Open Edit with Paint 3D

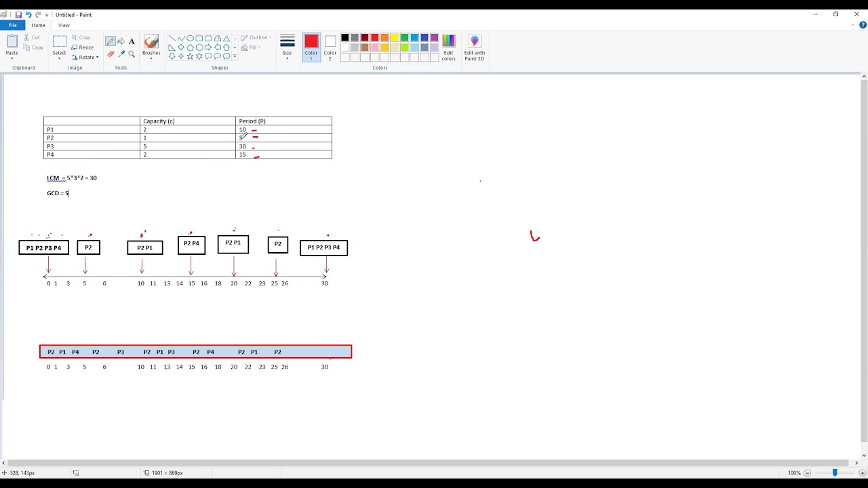point(475,47)
